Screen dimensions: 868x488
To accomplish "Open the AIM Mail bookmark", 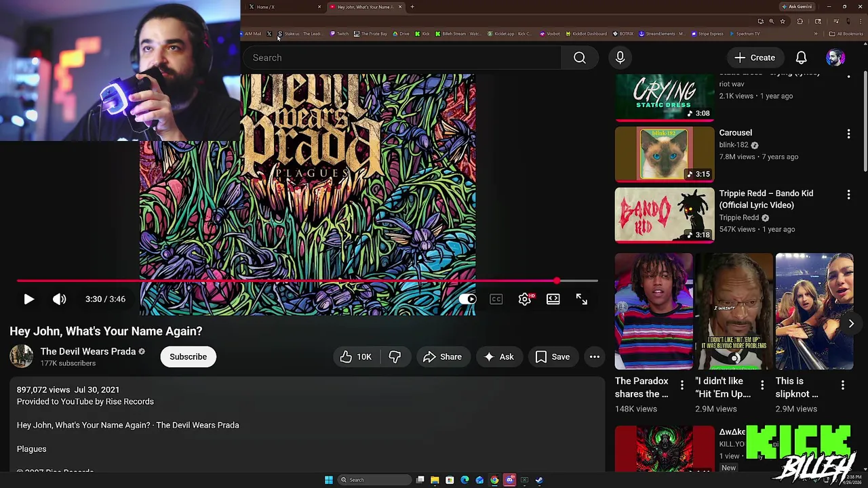I will click(x=251, y=34).
